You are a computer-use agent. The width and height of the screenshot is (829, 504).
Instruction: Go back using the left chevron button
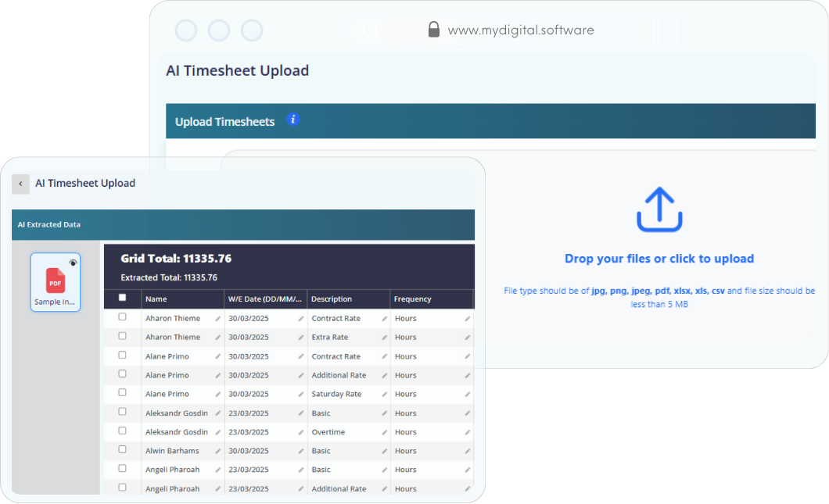tap(20, 184)
